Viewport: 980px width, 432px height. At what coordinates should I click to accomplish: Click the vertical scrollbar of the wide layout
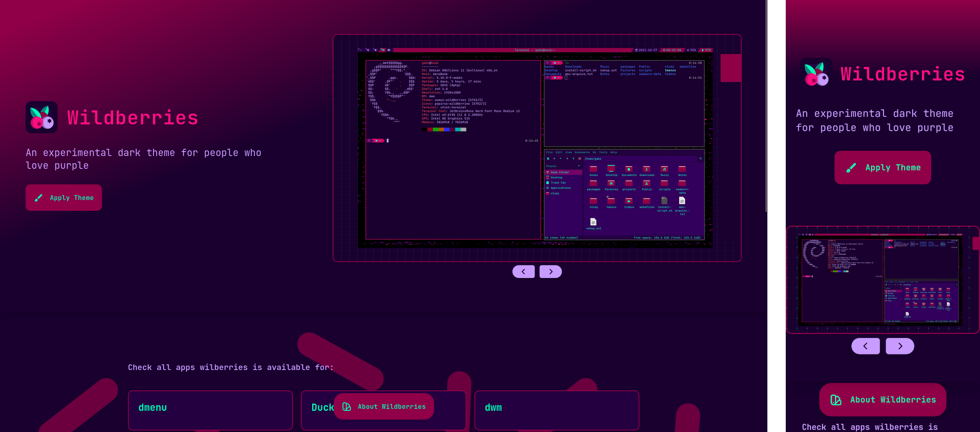click(x=766, y=106)
